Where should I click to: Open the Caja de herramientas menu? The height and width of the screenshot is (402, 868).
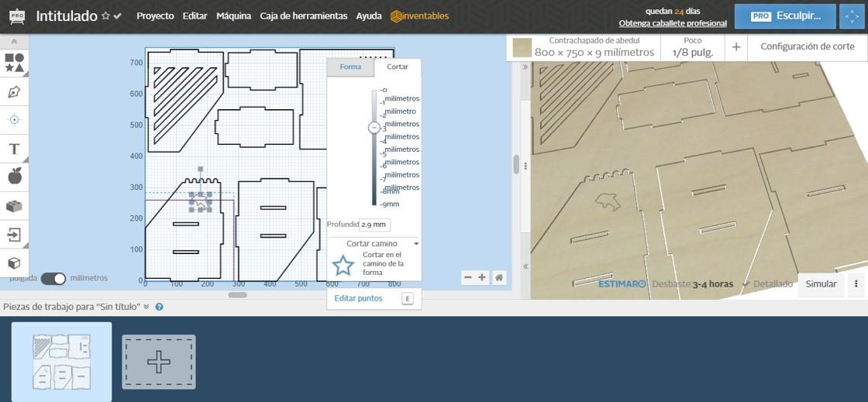303,16
